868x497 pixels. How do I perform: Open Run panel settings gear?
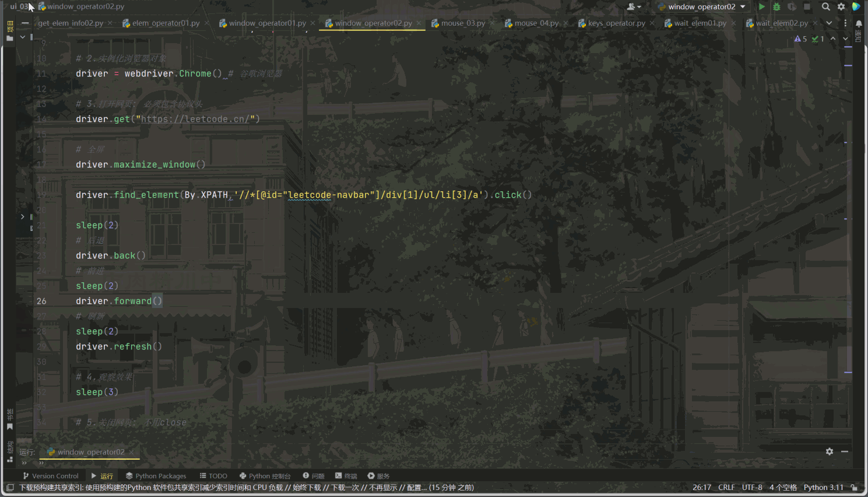coord(830,452)
